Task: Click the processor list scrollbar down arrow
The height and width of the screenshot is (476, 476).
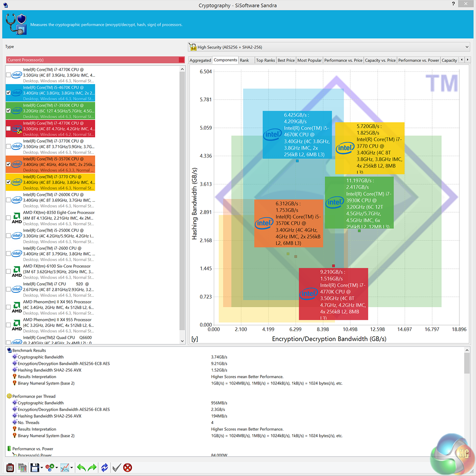Action: click(182, 341)
